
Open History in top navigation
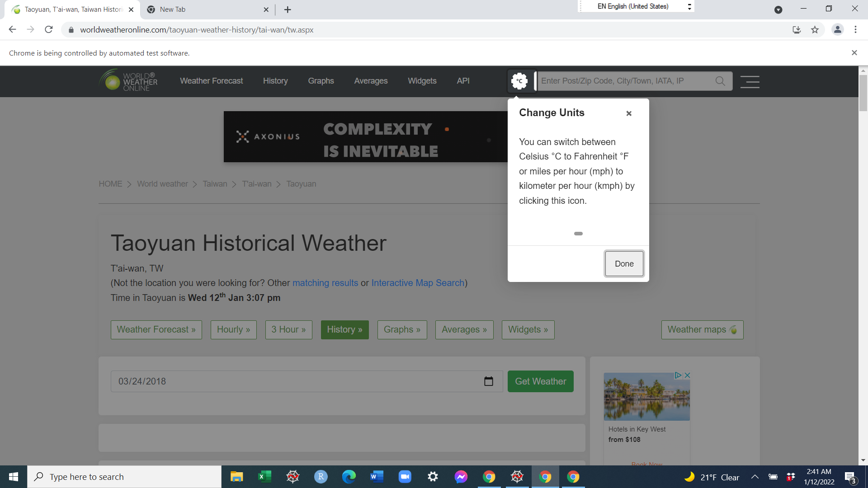(275, 81)
